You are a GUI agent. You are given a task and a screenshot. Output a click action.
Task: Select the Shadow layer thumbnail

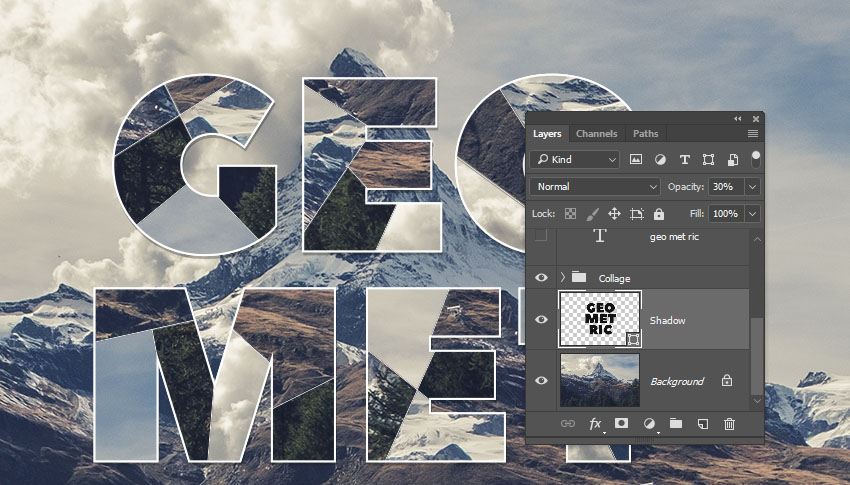[x=600, y=320]
